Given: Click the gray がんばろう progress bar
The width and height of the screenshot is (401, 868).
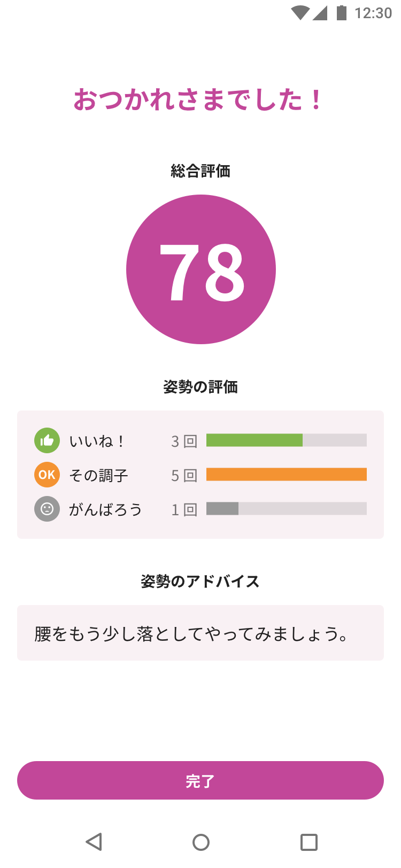Looking at the screenshot, I should (x=286, y=509).
